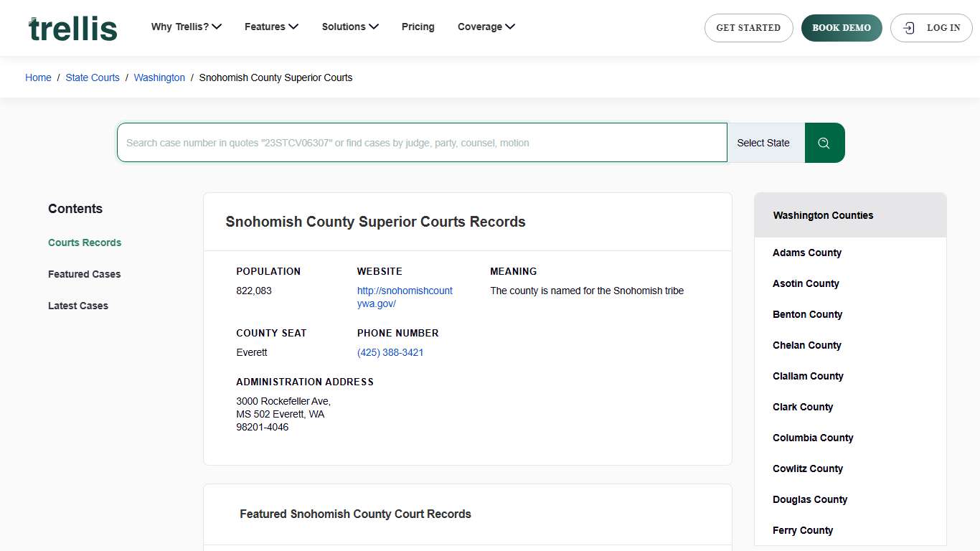This screenshot has height=551, width=980.
Task: Click the green search magnifier icon
Action: (824, 142)
